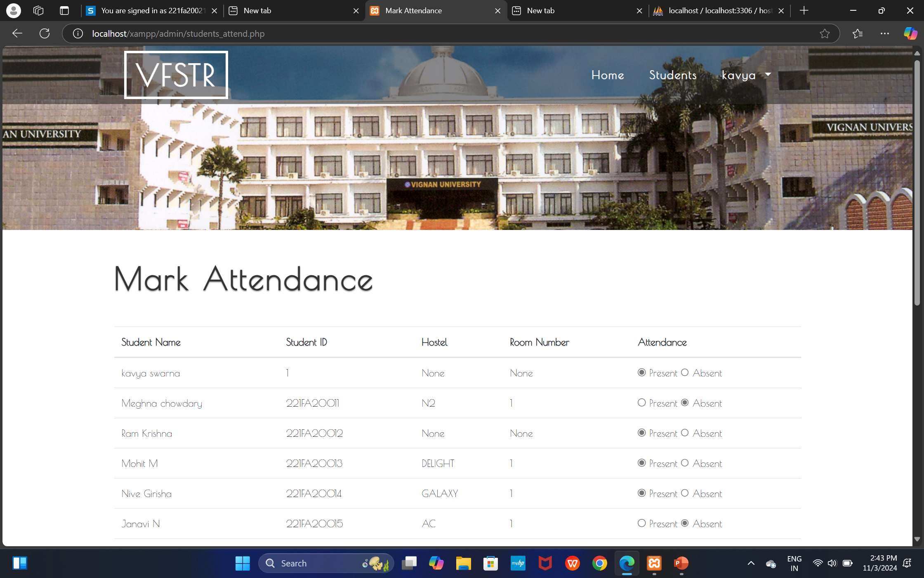Open the tab actions menu icon
The image size is (924, 578).
click(x=64, y=11)
